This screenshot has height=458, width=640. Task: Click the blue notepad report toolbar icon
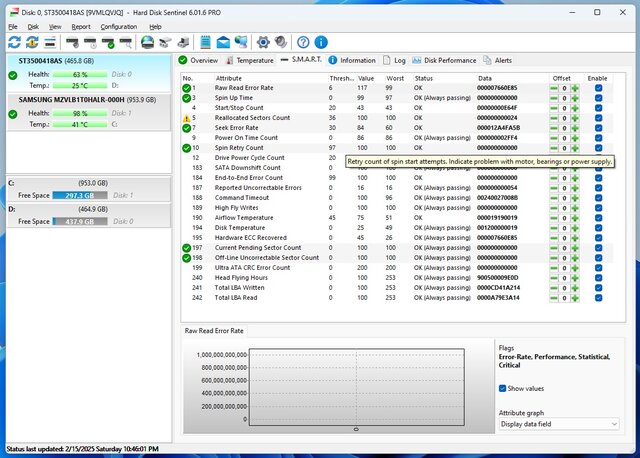pos(206,42)
